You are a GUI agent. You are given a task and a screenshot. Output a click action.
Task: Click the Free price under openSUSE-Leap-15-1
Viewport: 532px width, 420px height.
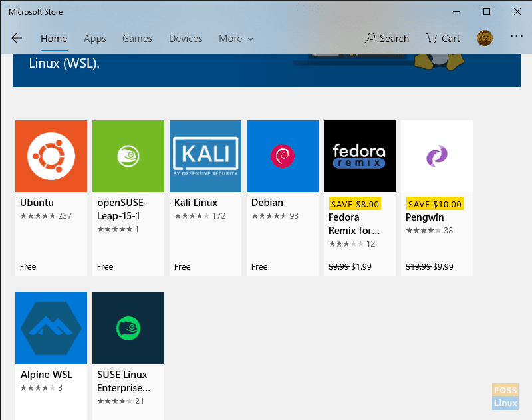tap(105, 266)
